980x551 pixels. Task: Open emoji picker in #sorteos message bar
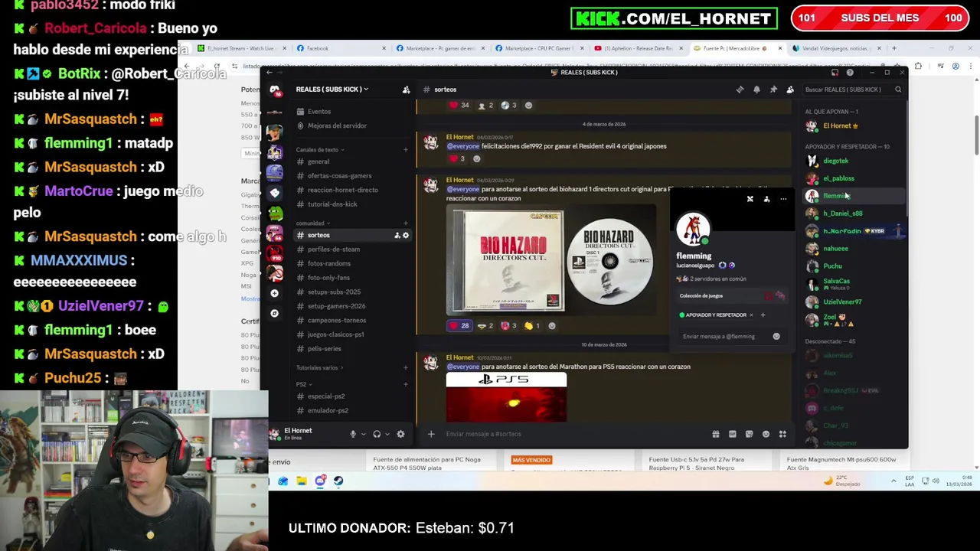click(x=766, y=434)
